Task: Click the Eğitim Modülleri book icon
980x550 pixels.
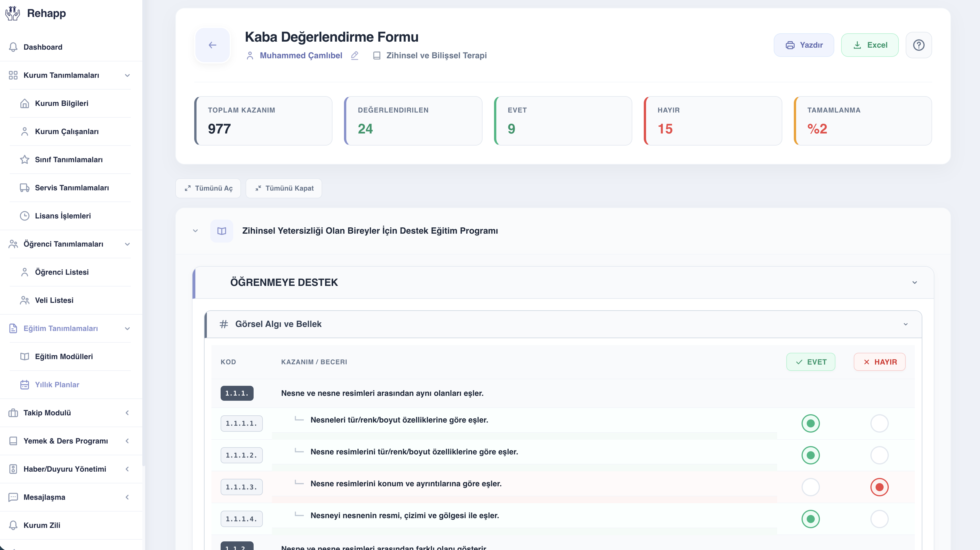Action: click(x=25, y=357)
